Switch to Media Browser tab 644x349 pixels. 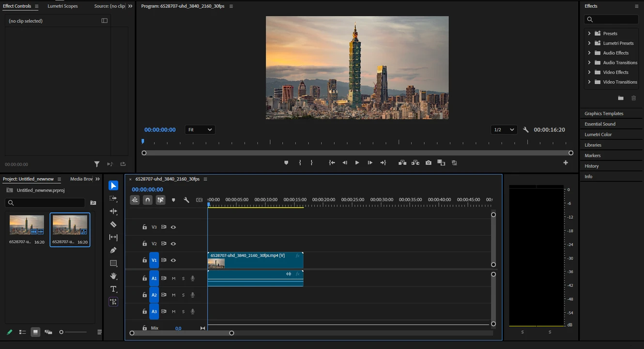coord(81,179)
